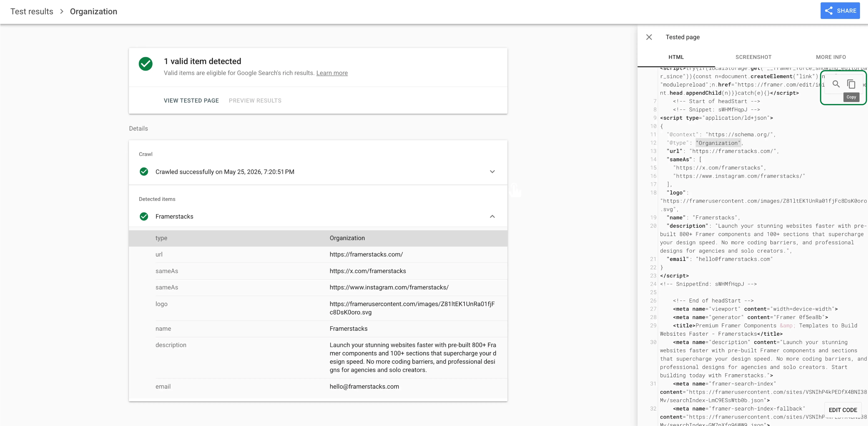Click PREVIEW RESULTS
Viewport: 868px width, 426px height.
click(255, 101)
